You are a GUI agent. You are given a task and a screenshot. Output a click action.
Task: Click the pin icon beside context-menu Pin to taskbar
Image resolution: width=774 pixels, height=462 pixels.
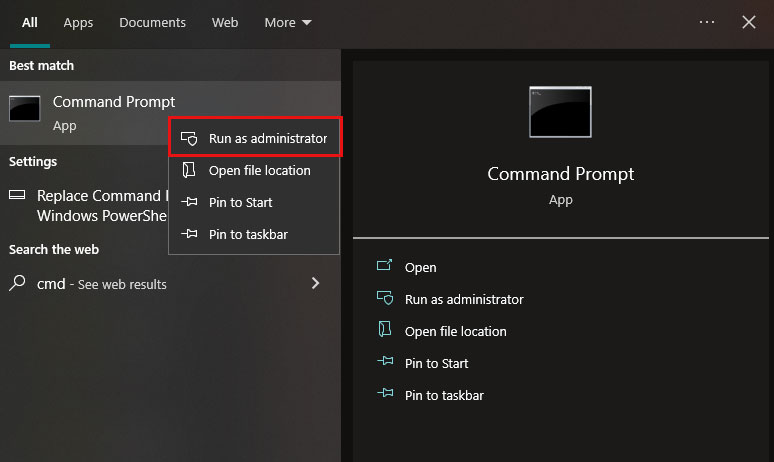[189, 234]
